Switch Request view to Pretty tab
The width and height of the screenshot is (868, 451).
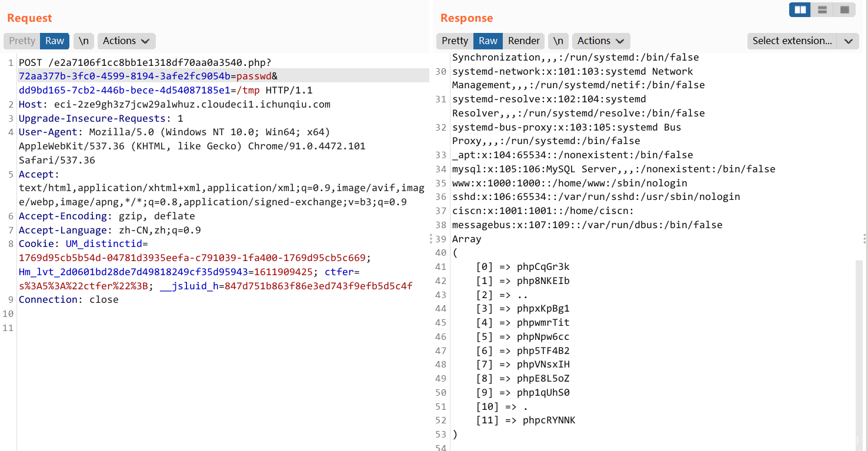pyautogui.click(x=22, y=41)
